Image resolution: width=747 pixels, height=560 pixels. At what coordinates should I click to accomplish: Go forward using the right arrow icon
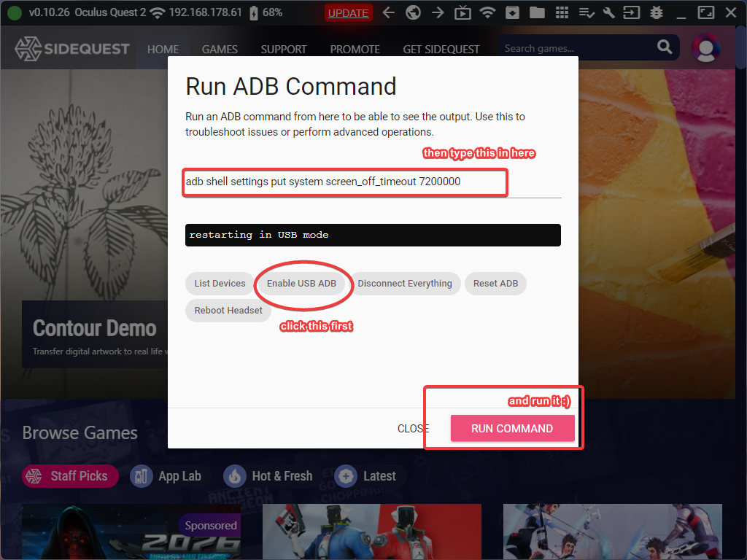(x=438, y=12)
